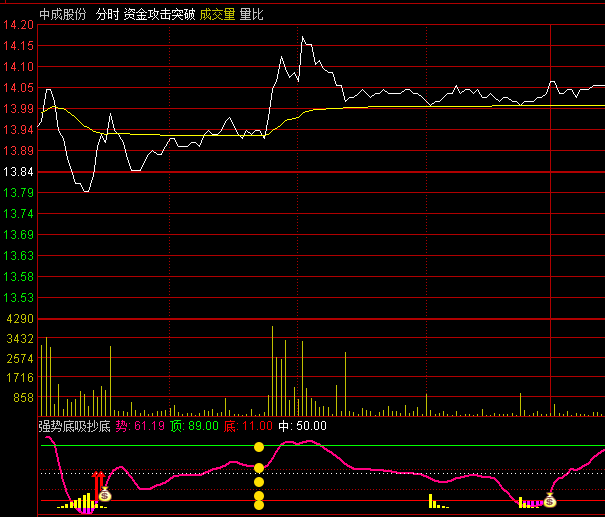This screenshot has width=605, height=517.
Task: Click the 势: 61.19 value label
Action: [x=140, y=426]
